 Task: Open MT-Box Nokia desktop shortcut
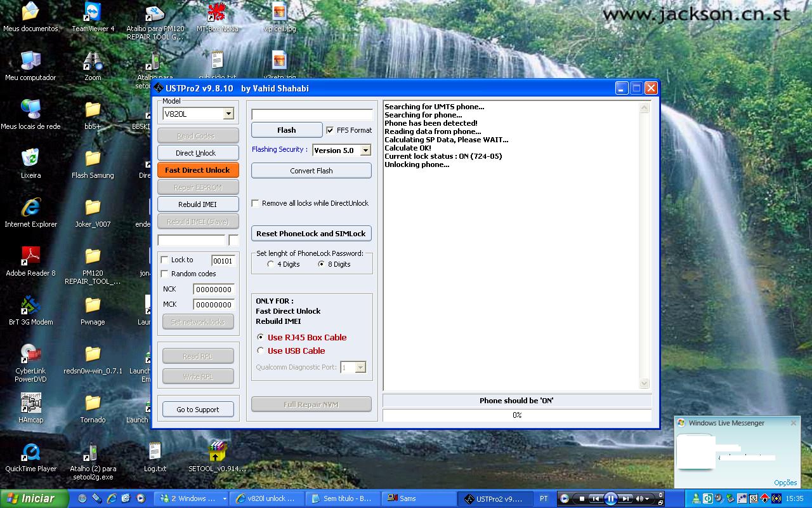217,17
